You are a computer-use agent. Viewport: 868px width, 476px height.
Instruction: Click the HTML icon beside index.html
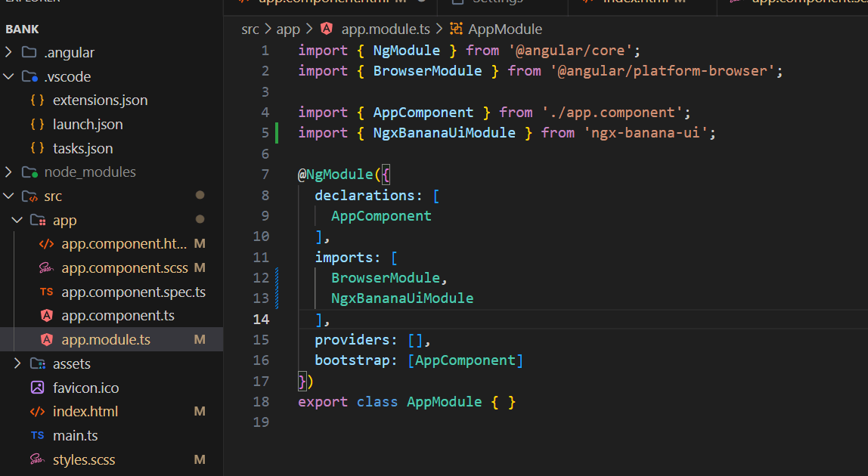tap(38, 411)
